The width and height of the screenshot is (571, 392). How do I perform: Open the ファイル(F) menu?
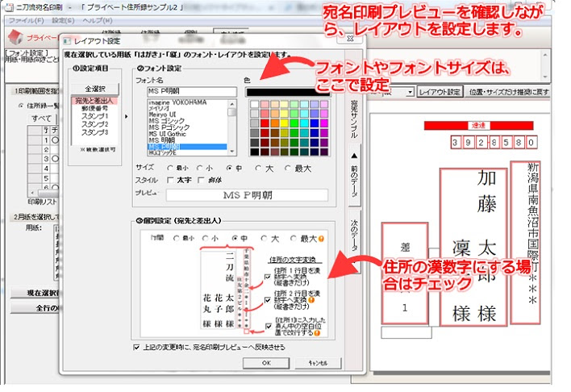pos(27,20)
